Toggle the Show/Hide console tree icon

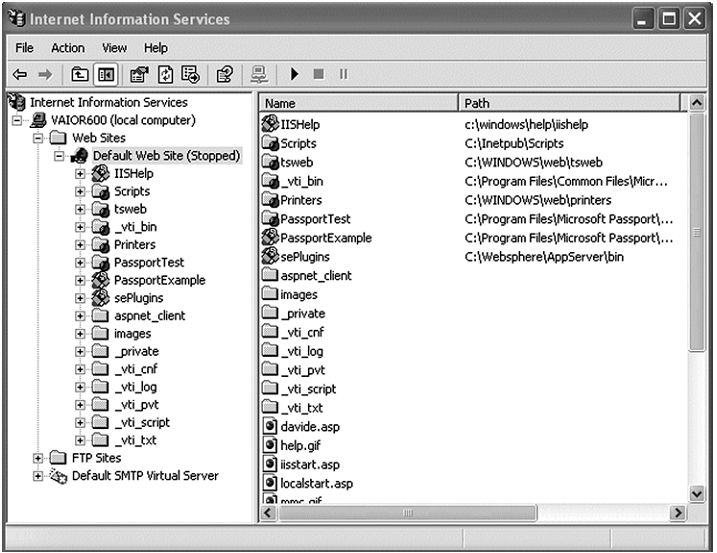click(x=106, y=74)
